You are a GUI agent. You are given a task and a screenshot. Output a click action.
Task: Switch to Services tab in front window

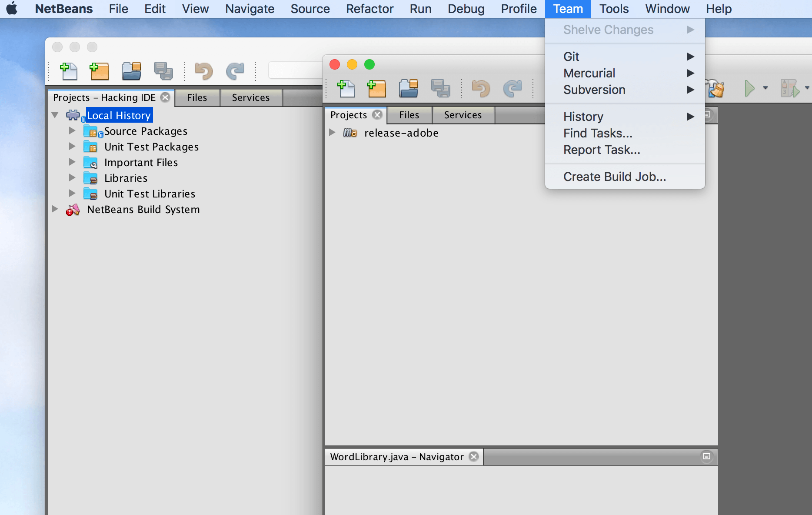tap(463, 115)
